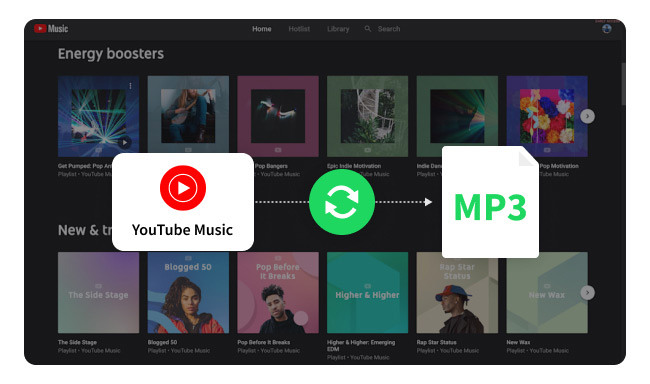Open the Higher & Higher playlist cover
This screenshot has width=650, height=384.
pos(367,293)
